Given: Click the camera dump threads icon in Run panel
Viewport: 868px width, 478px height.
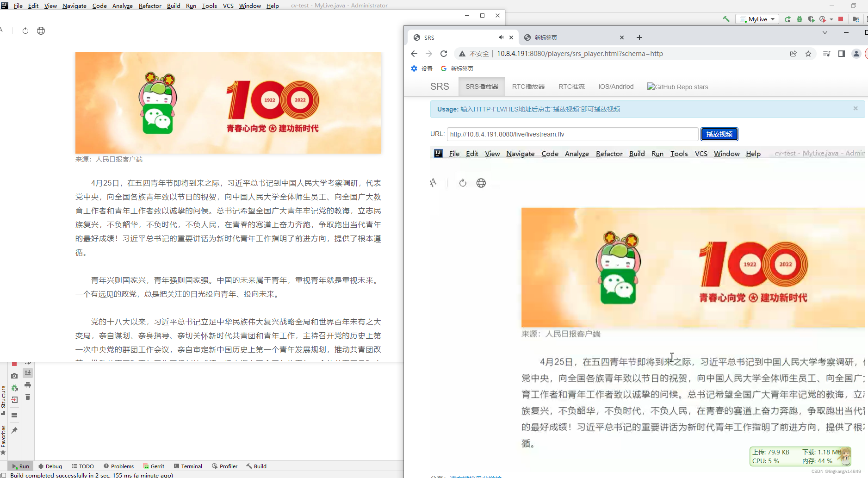Looking at the screenshot, I should coord(14,376).
